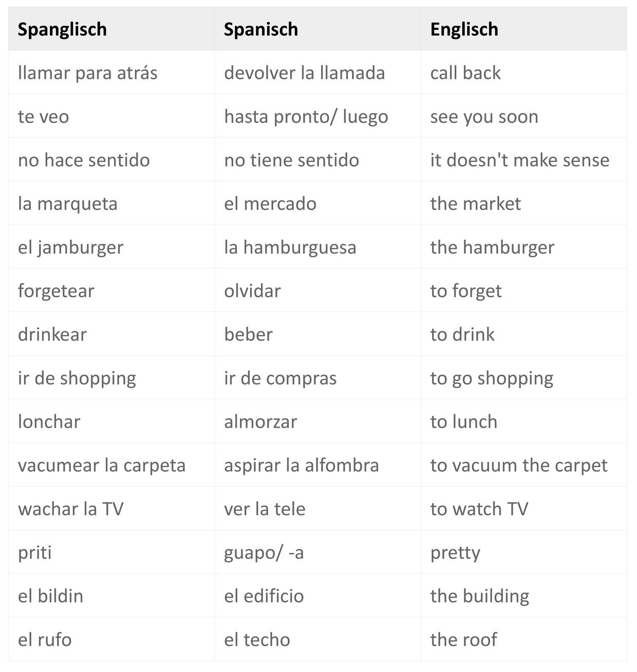Image resolution: width=637 pixels, height=672 pixels.
Task: Select the 'aspirar la alfombra' cell
Action: (302, 466)
